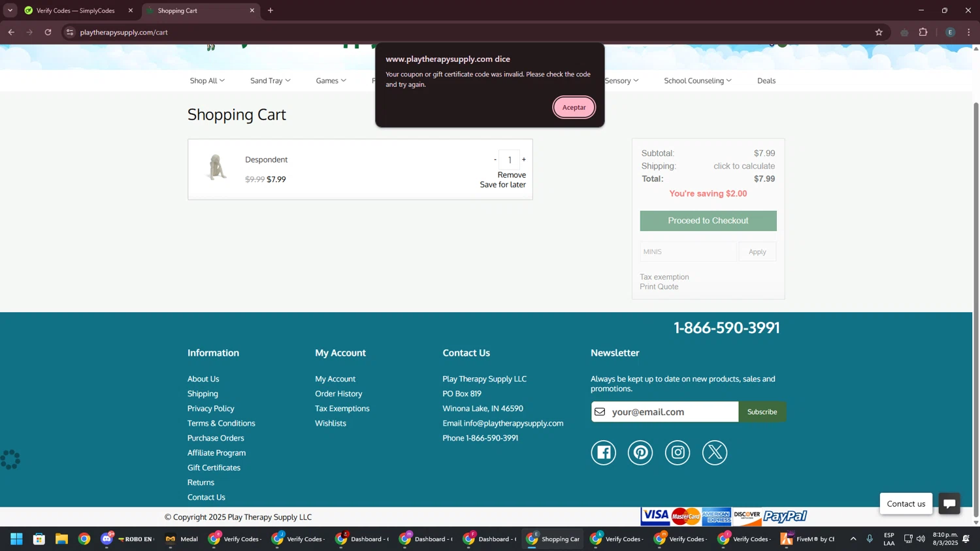This screenshot has width=980, height=551.
Task: Click Aceptar in the alert dialog
Action: coord(574,107)
